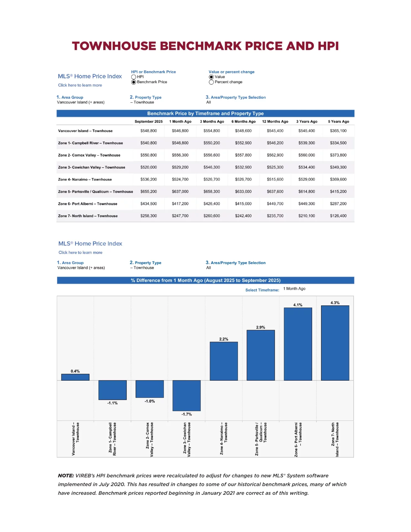Choose the Value radio button
The image size is (411, 532).
point(211,77)
